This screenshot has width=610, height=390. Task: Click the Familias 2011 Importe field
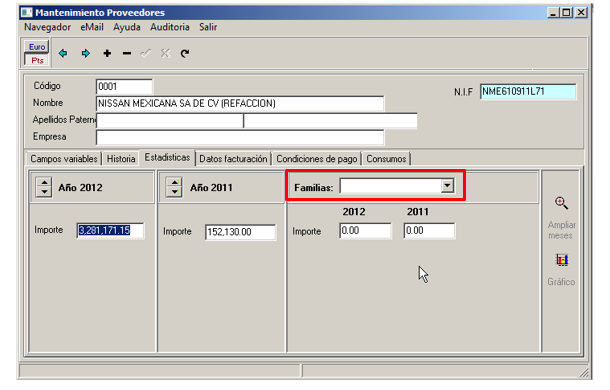tap(429, 230)
